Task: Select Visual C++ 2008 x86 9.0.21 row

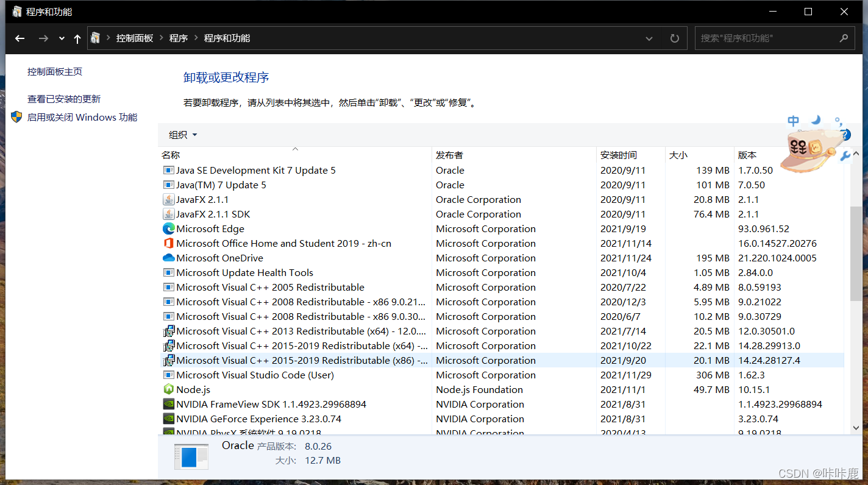Action: click(501, 302)
